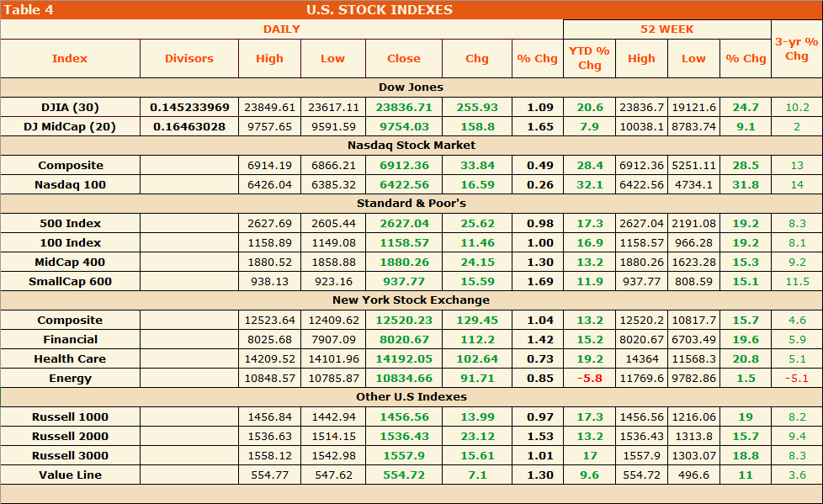Select Financial close value 8020.67

click(x=404, y=340)
